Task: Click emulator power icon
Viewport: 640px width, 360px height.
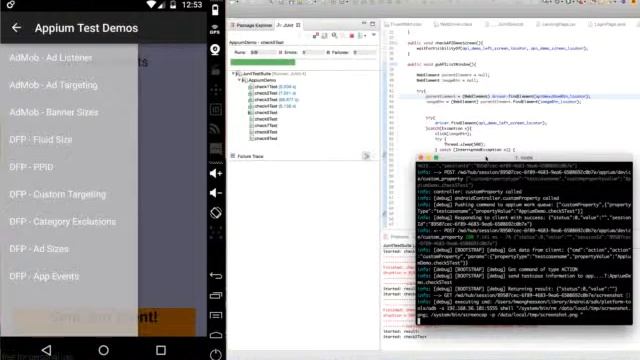Action: [x=216, y=354]
